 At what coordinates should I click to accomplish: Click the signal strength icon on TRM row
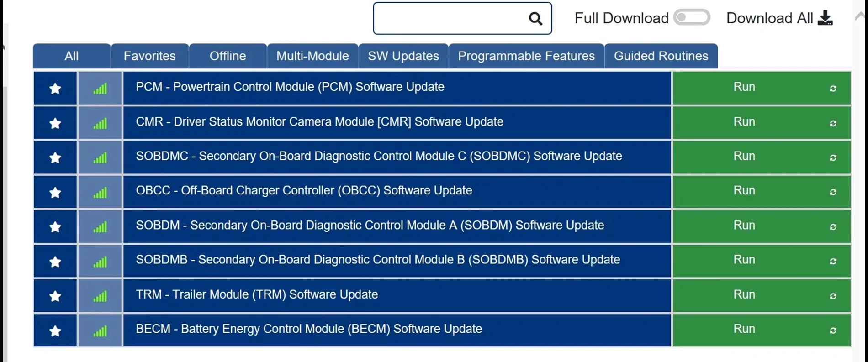pos(100,296)
